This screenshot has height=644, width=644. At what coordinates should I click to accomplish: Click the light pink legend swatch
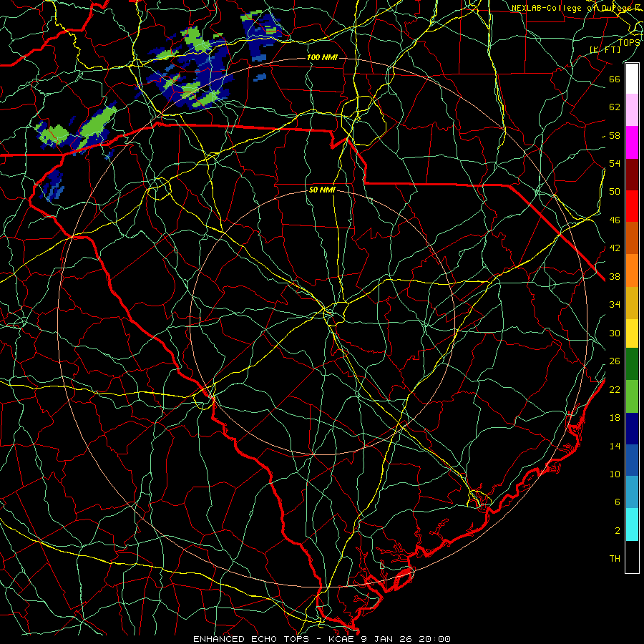point(632,110)
